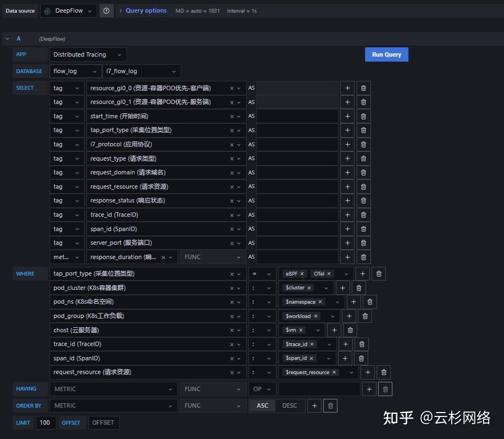
Task: Click plus icon beside the response_duration metric row
Action: pyautogui.click(x=347, y=256)
